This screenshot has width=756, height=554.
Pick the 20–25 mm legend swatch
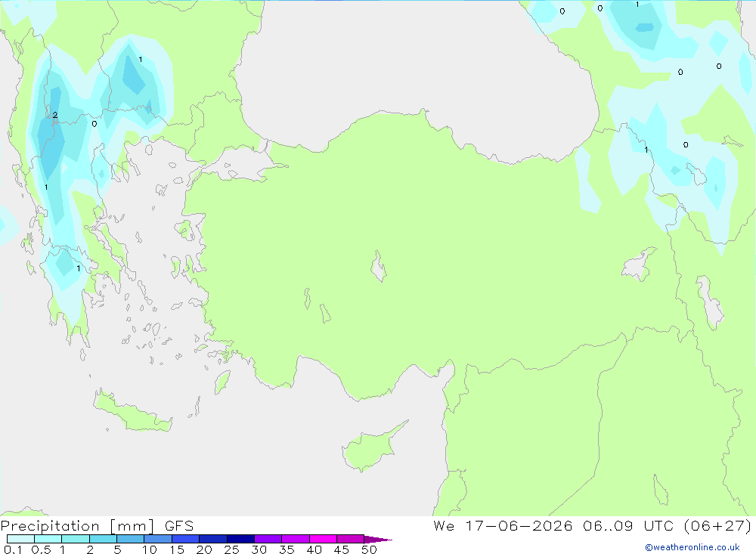(x=213, y=539)
